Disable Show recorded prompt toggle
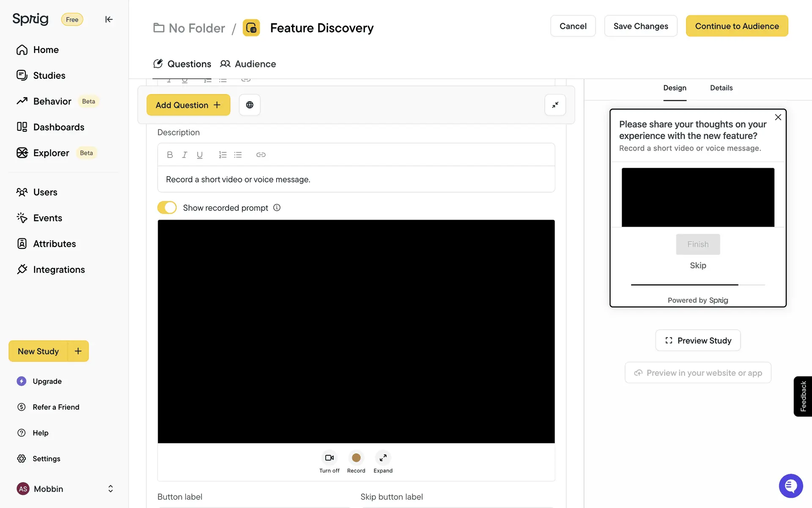812x508 pixels. click(167, 208)
